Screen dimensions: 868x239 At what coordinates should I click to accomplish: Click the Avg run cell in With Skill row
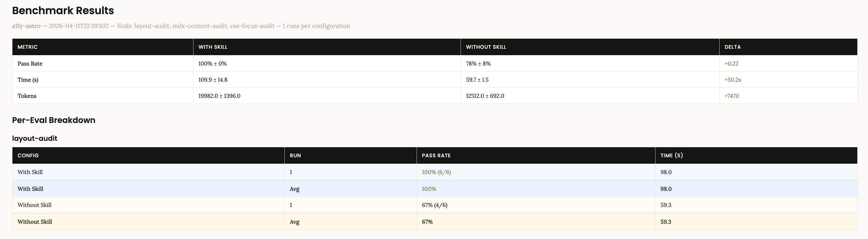point(351,188)
